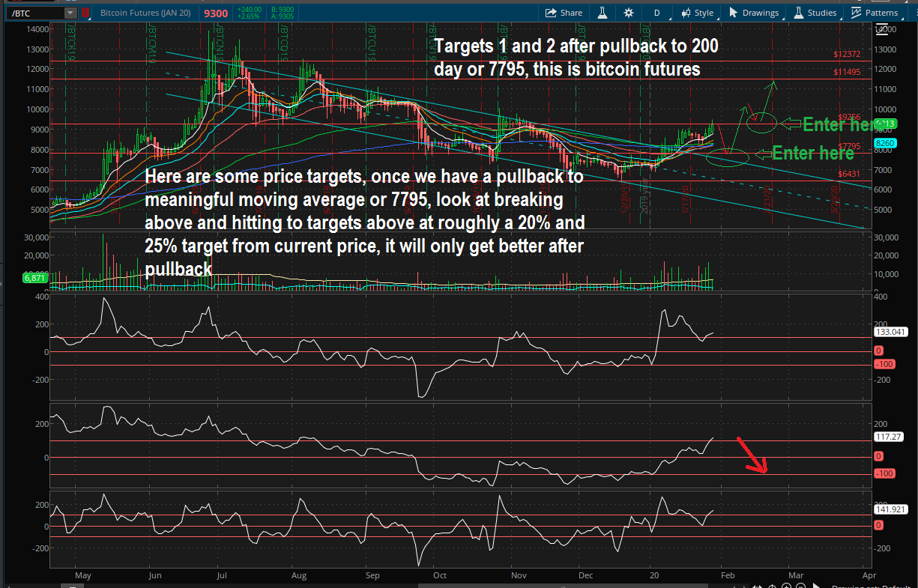Open the Studies menu
The image size is (918, 588).
pyautogui.click(x=815, y=13)
